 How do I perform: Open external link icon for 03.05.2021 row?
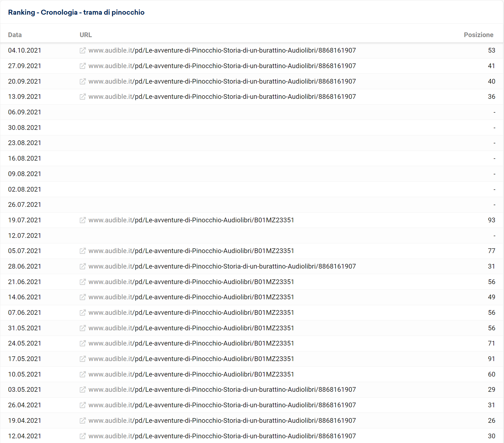click(83, 390)
